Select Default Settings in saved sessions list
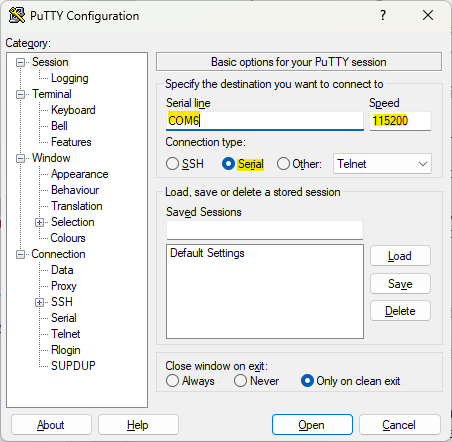The width and height of the screenshot is (452, 442). tap(207, 253)
